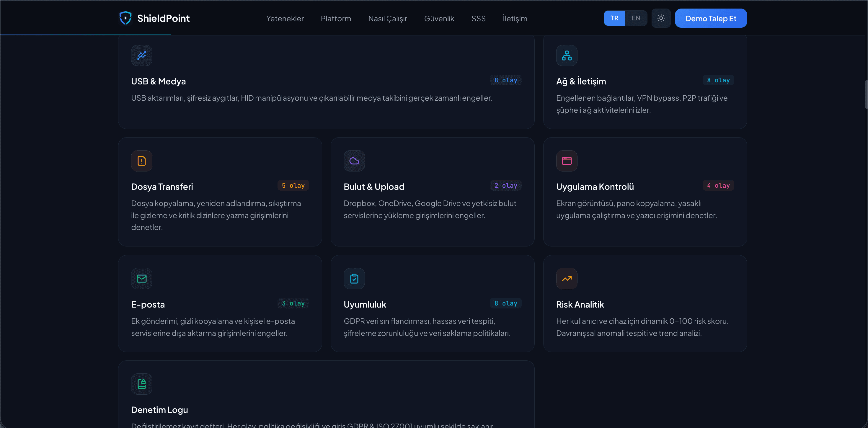868x428 pixels.
Task: Click the Ağ & İletişim network icon
Action: tap(567, 55)
